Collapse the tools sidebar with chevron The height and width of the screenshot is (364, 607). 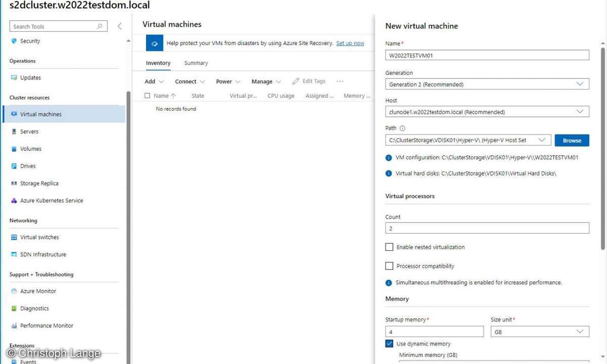[x=119, y=26]
